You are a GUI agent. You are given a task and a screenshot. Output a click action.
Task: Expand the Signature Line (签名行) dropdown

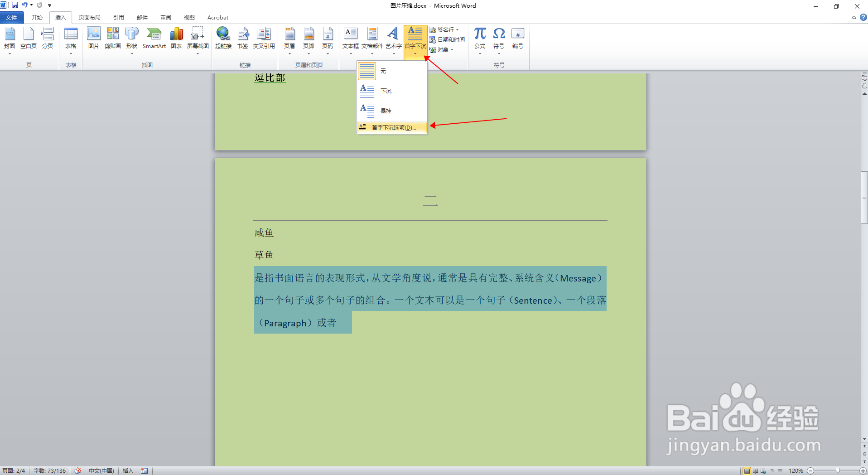tap(458, 29)
